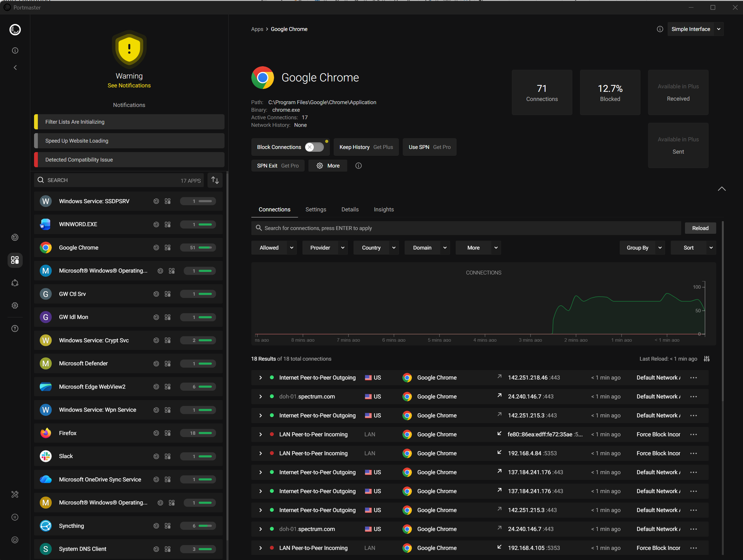Click radar icon in Microsoft Defender row
The width and height of the screenshot is (743, 560).
(156, 363)
